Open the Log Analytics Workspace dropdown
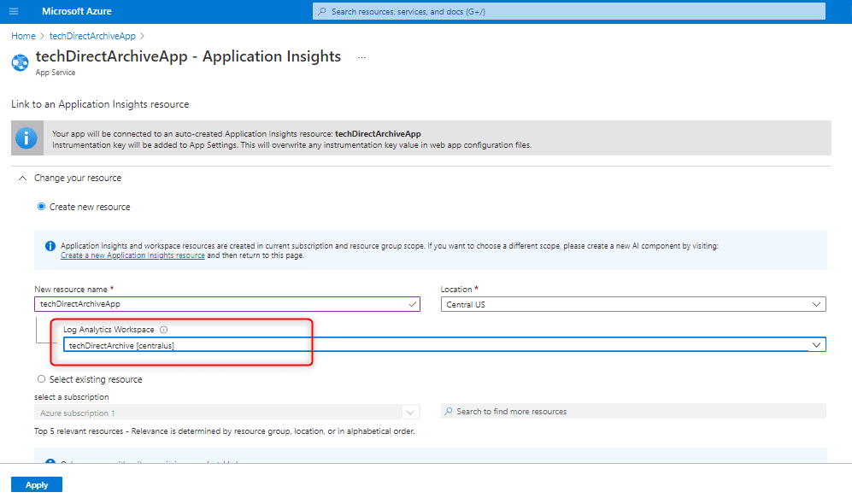The width and height of the screenshot is (852, 504). (444, 345)
